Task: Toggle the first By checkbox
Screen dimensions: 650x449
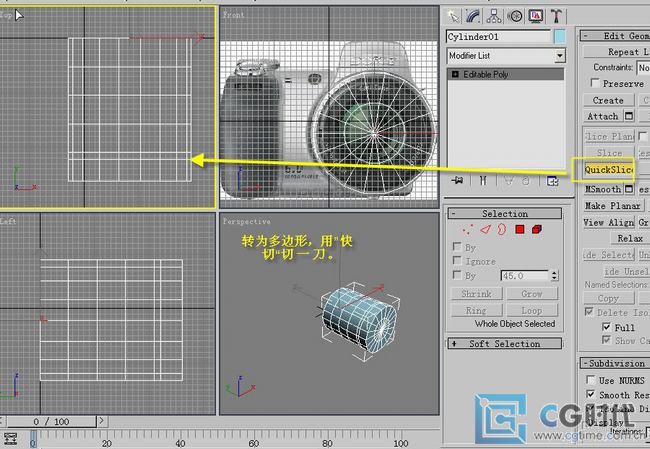Action: coord(457,247)
